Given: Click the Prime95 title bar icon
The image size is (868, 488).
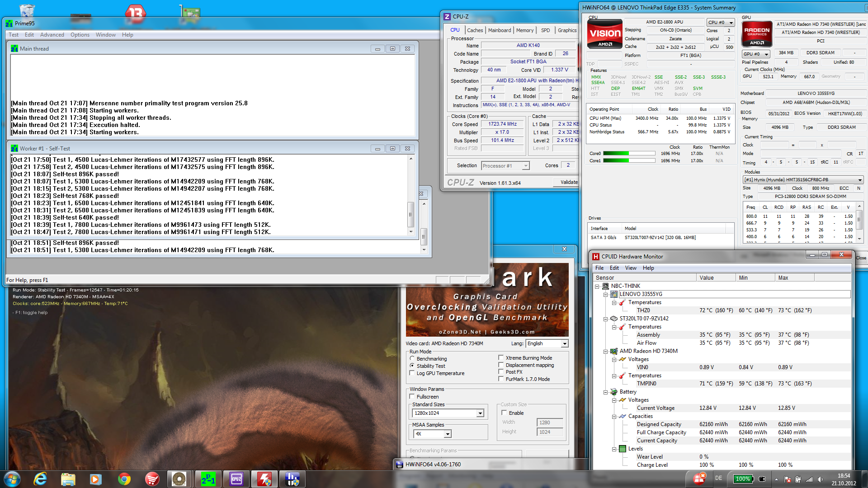Looking at the screenshot, I should pyautogui.click(x=9, y=23).
